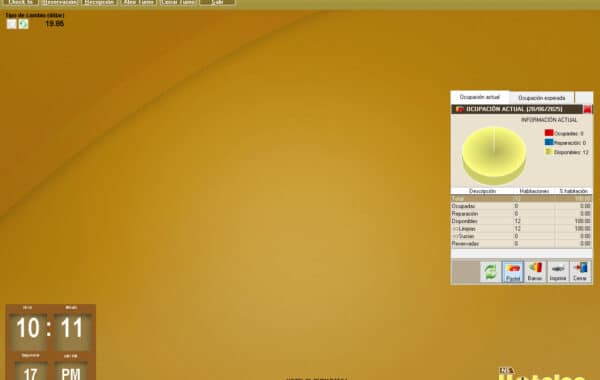
Task: Click the Check In button in top bar
Action: [21, 2]
